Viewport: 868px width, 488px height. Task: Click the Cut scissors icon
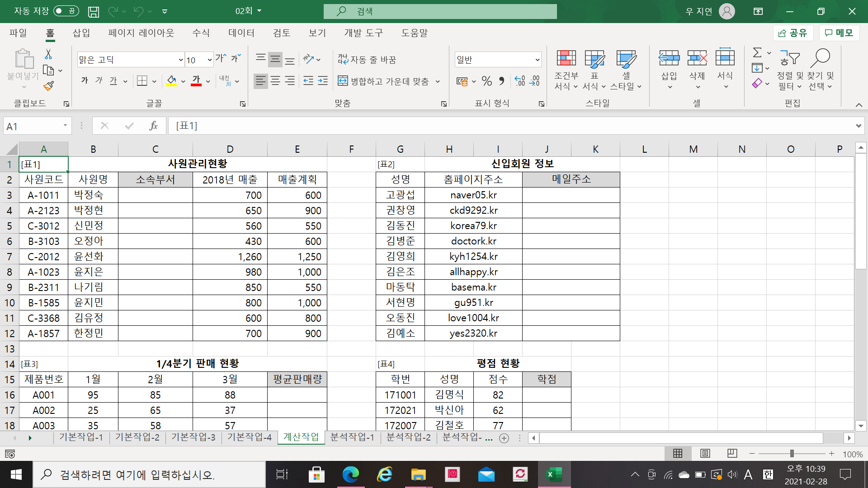pos(48,54)
